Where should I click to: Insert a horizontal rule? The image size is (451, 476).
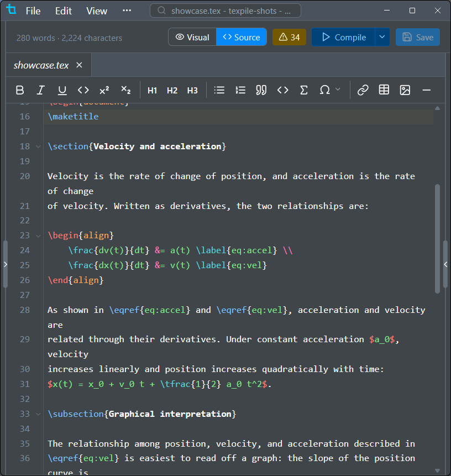click(x=427, y=90)
